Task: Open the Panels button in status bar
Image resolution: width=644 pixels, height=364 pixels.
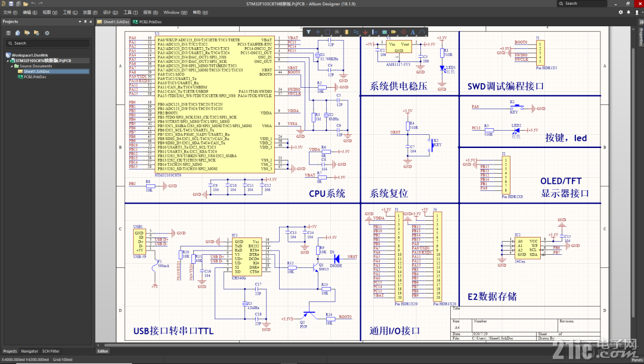Action: tap(637, 360)
